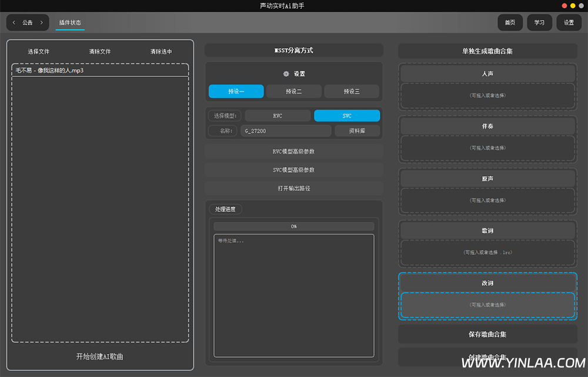This screenshot has width=588, height=377.
Task: Click the gear icon next to 设置 heading
Action: click(286, 74)
